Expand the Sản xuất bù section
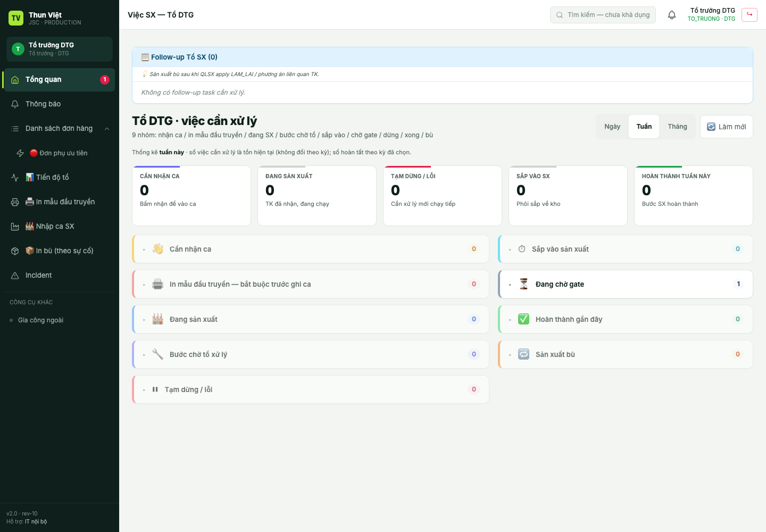Image resolution: width=766 pixels, height=532 pixels. pyautogui.click(x=626, y=354)
